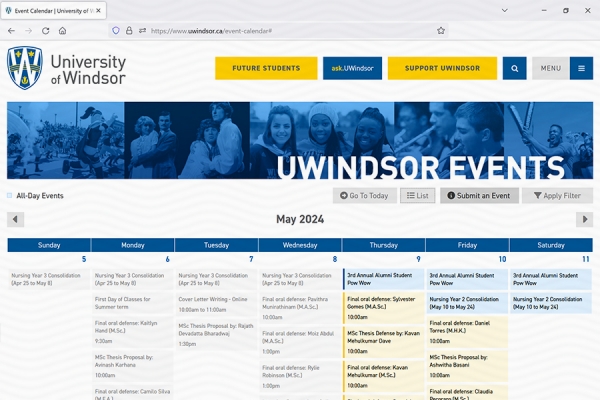Viewport: 600px width, 400px height.
Task: Open the Future Students menu item
Action: pyautogui.click(x=265, y=69)
